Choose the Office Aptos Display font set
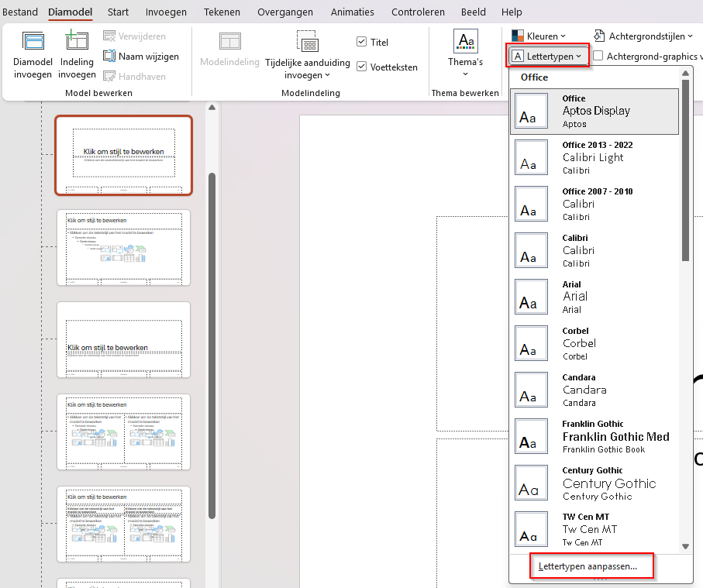The width and height of the screenshot is (703, 588). tap(594, 111)
